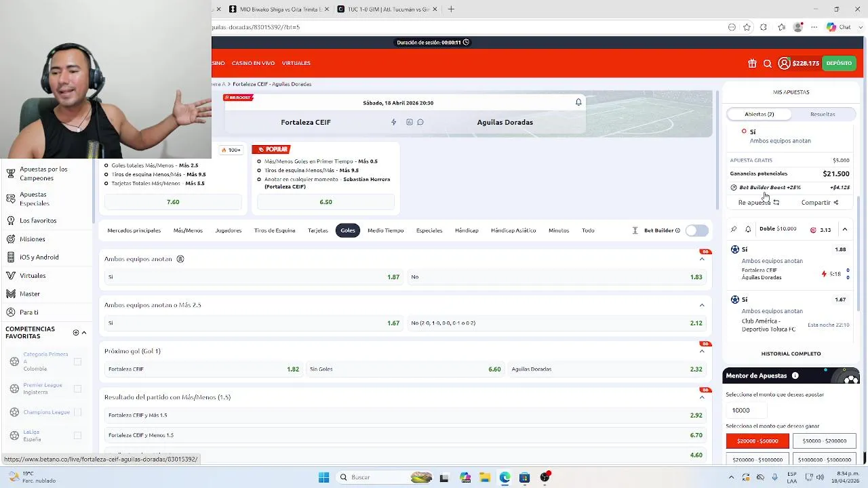The height and width of the screenshot is (488, 868).
Task: Collapse Resultado del partido con Más/Menos market
Action: pyautogui.click(x=702, y=397)
